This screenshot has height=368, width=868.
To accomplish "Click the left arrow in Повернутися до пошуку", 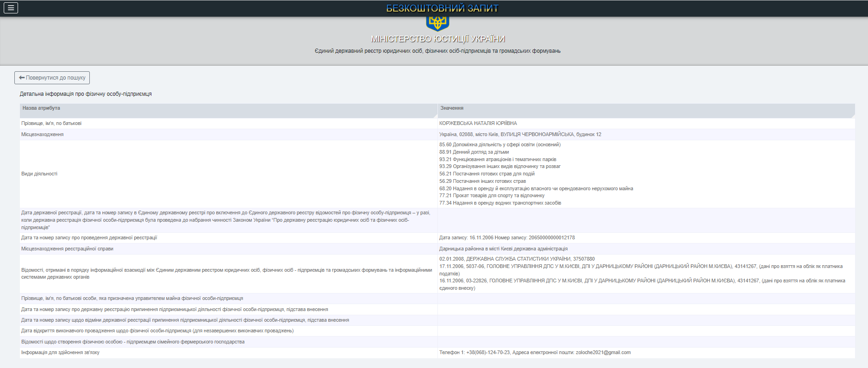I will coord(22,78).
